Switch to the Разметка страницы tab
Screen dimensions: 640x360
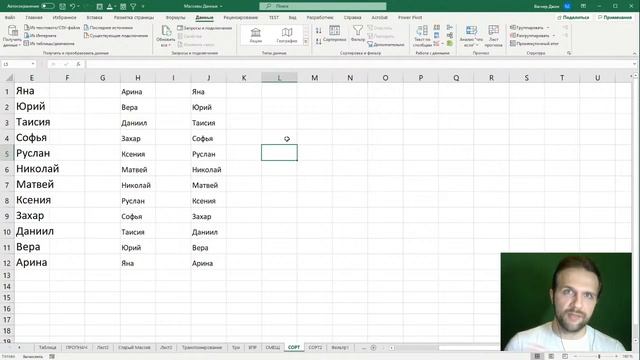[134, 18]
